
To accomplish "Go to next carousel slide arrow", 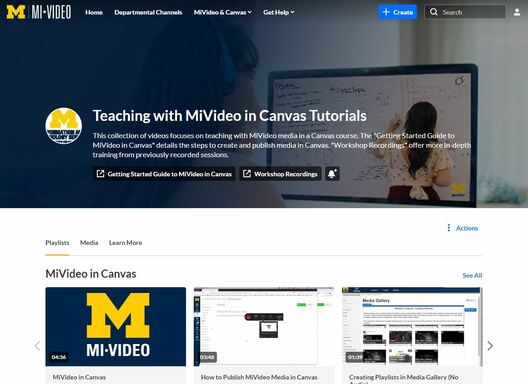I will [x=490, y=346].
